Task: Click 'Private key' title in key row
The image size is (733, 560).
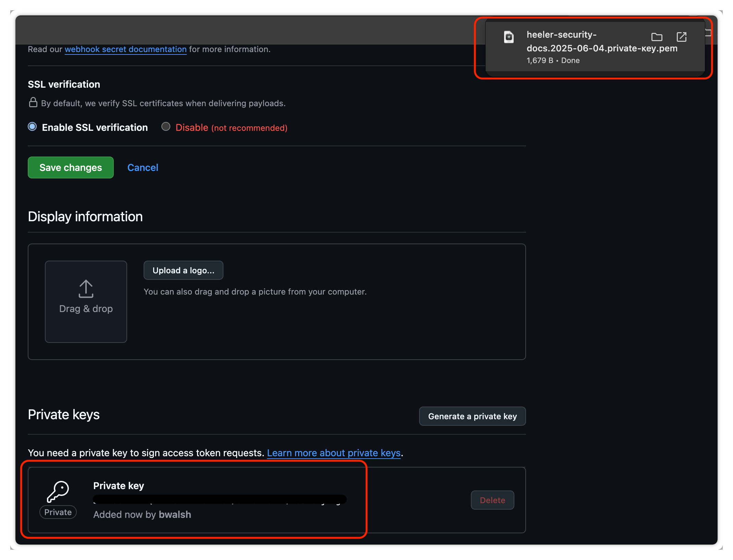Action: (119, 486)
